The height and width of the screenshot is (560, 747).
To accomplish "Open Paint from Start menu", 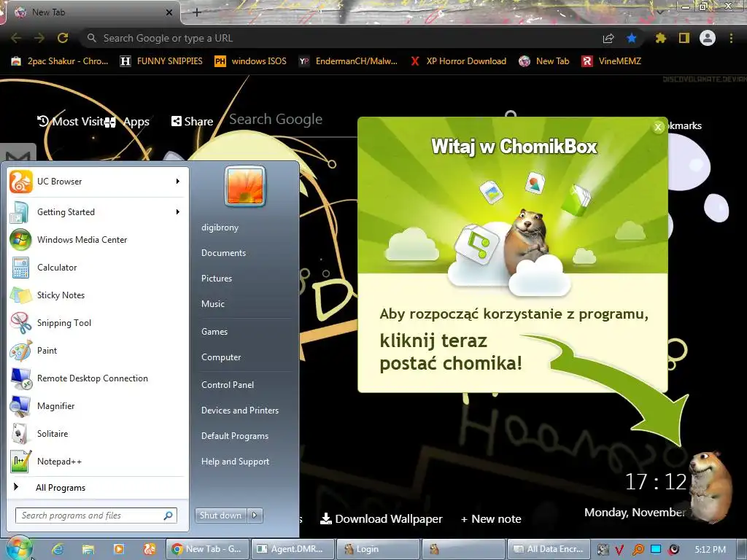I will point(97,351).
